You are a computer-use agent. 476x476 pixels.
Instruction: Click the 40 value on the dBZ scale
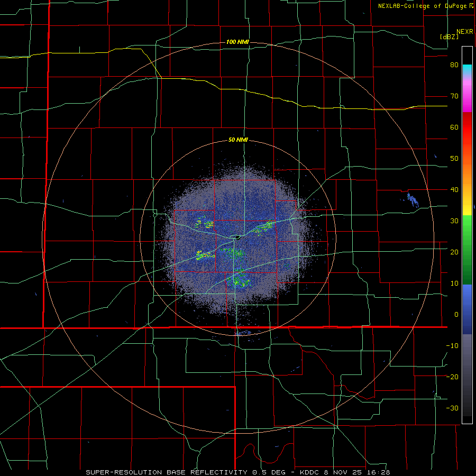pos(454,190)
